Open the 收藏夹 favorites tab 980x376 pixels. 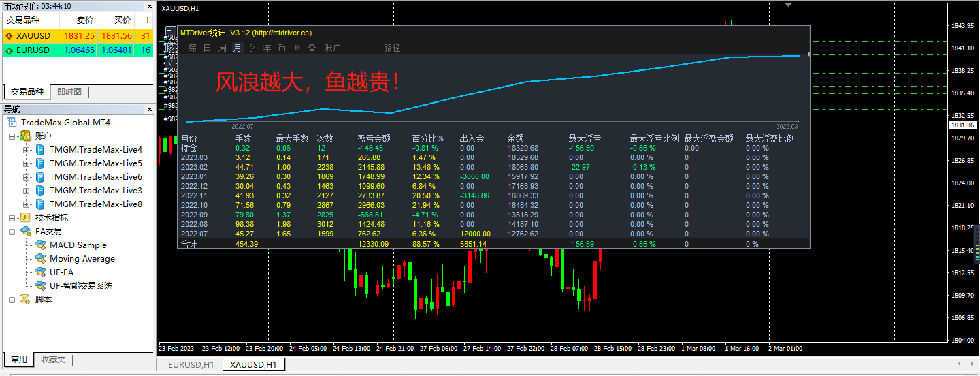(53, 360)
